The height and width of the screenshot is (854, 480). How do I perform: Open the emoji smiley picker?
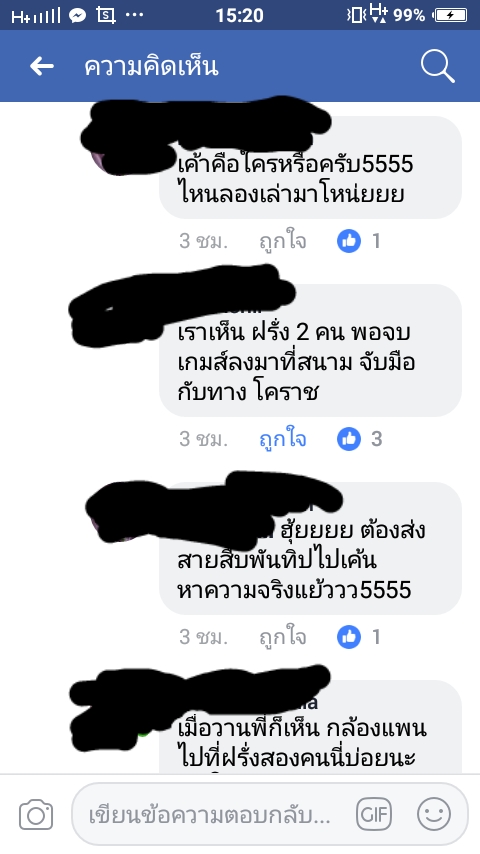(x=434, y=814)
